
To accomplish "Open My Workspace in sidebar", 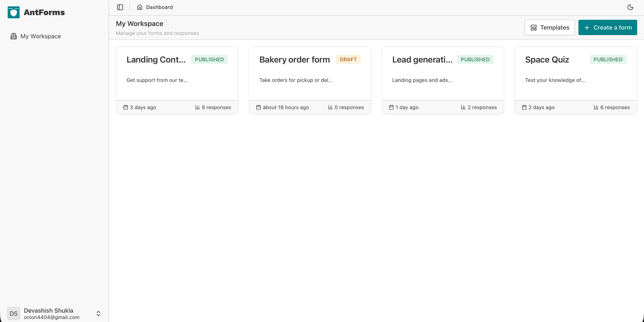I will [40, 36].
